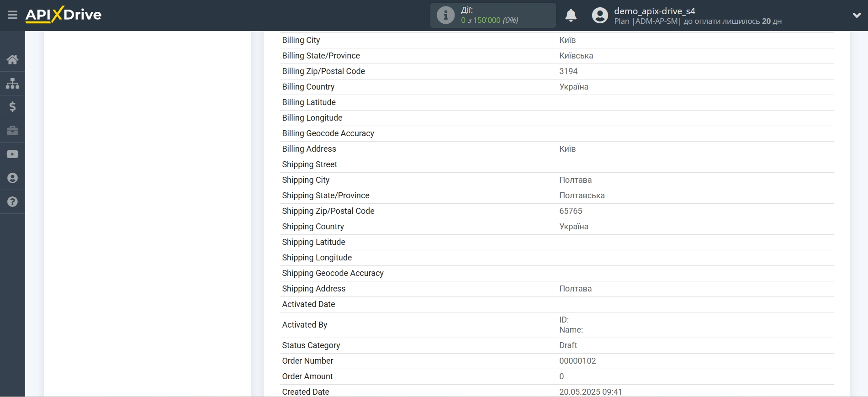Expand the account dropdown chevron
868x397 pixels.
[857, 15]
